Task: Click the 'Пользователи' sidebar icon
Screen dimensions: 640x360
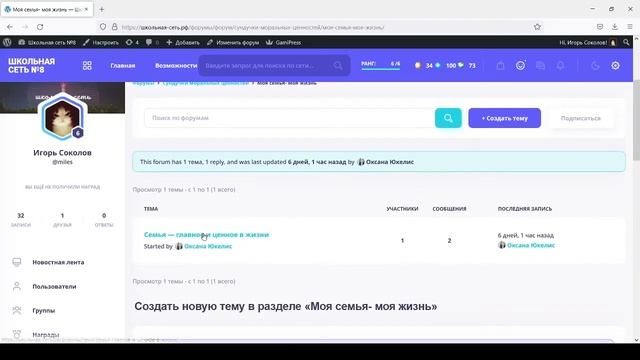Action: [x=17, y=287]
